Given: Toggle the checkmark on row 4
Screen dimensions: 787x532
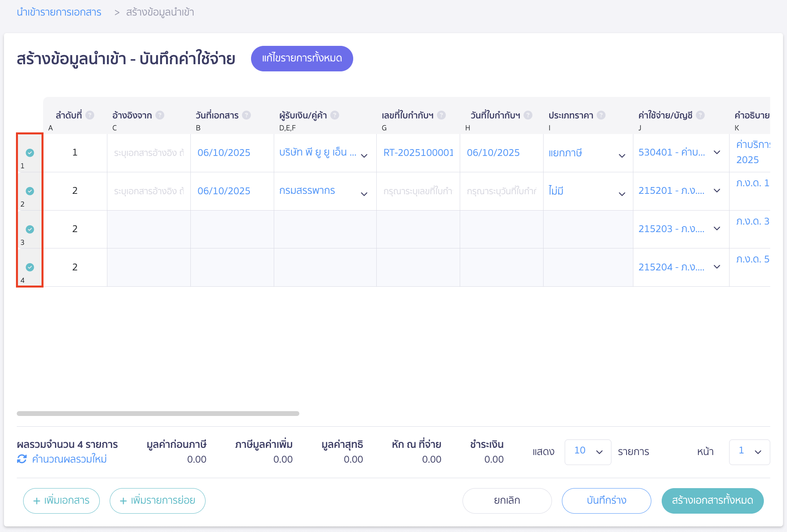Looking at the screenshot, I should pos(30,267).
